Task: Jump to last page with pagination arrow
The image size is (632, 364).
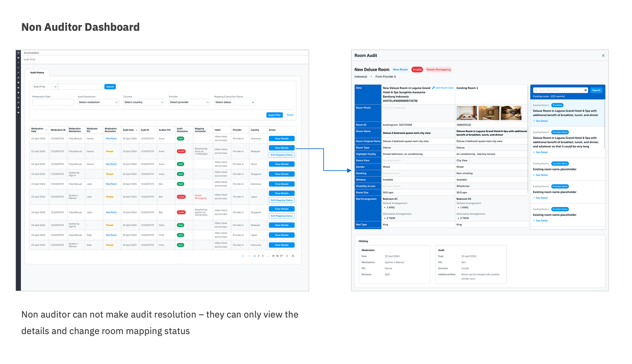Action: pyautogui.click(x=293, y=256)
